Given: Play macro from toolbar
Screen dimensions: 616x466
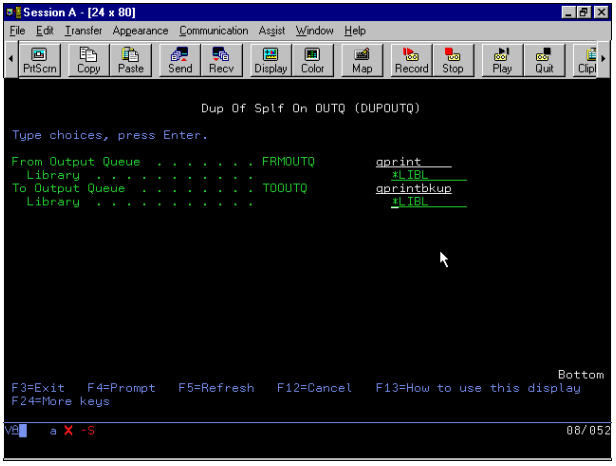Looking at the screenshot, I should click(x=502, y=60).
